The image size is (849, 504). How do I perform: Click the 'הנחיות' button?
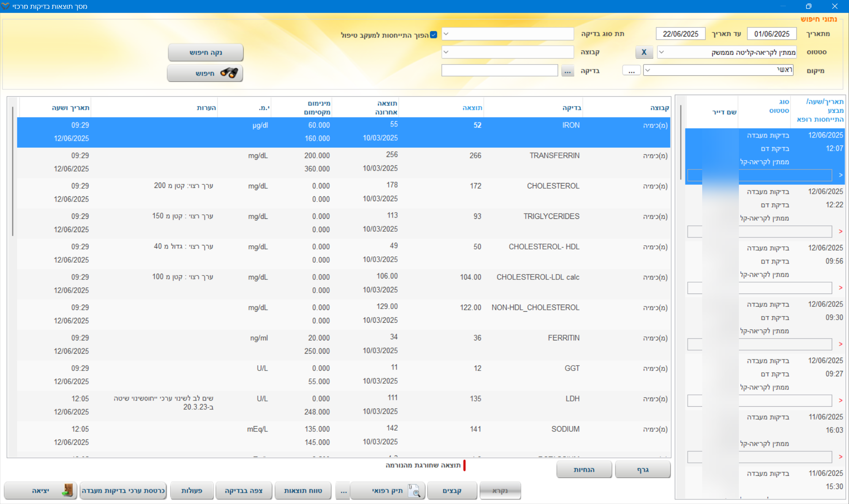click(x=584, y=470)
